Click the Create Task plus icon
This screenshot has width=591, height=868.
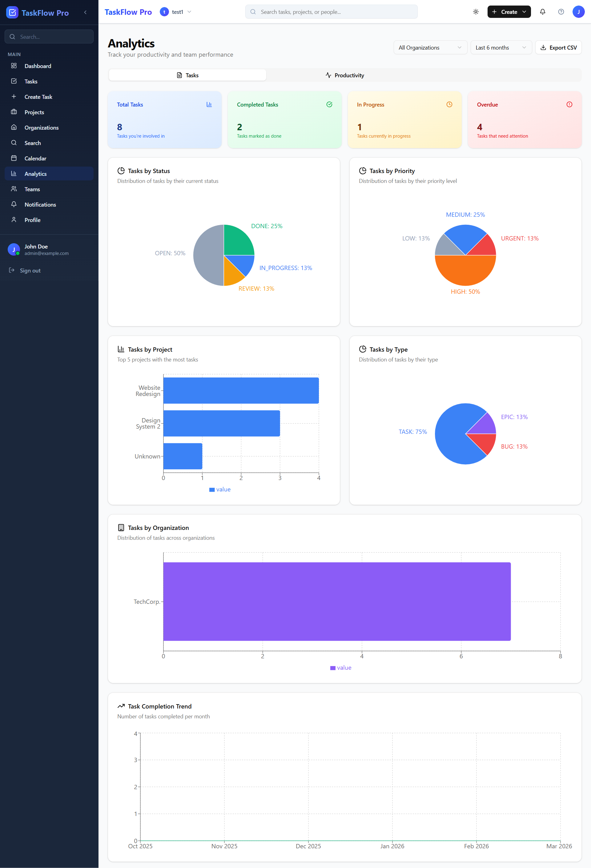click(14, 96)
